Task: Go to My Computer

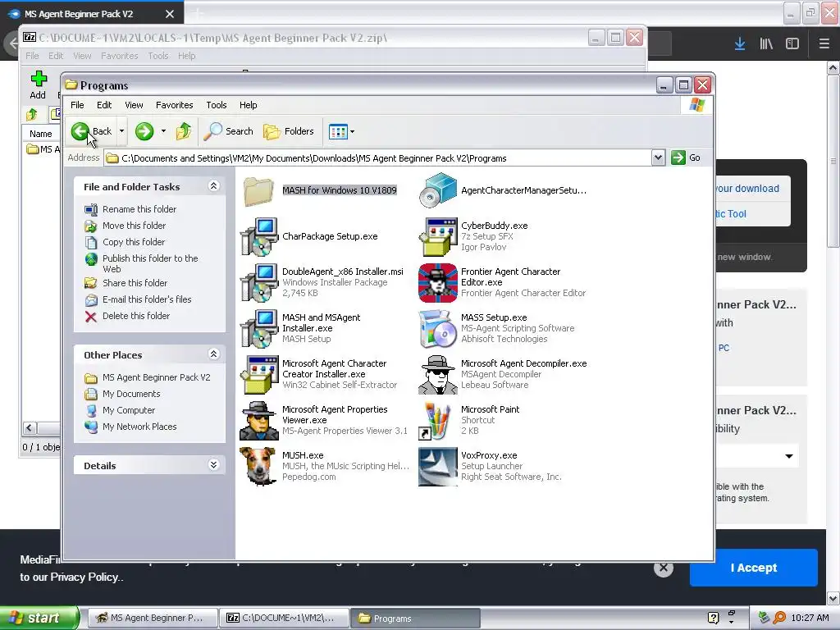Action: point(129,411)
